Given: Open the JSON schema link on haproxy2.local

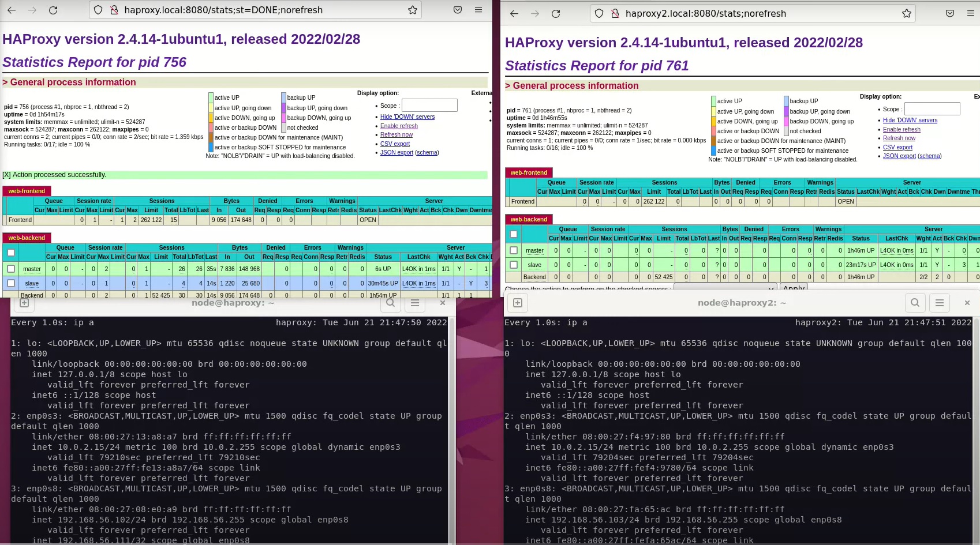Looking at the screenshot, I should point(930,156).
